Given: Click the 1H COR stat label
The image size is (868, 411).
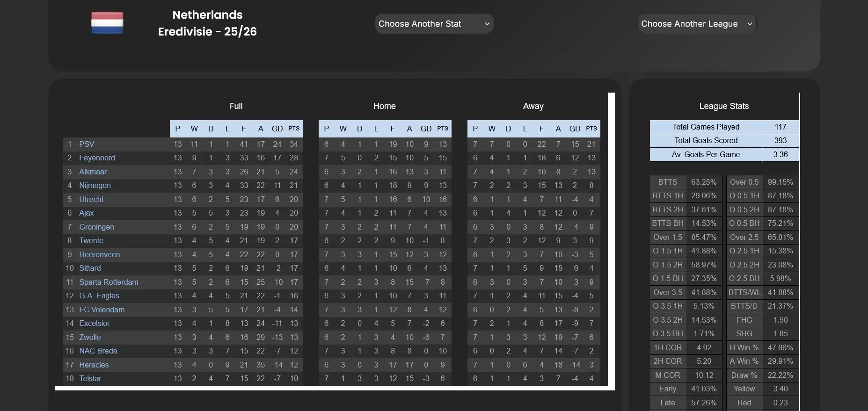Looking at the screenshot, I should [x=668, y=347].
